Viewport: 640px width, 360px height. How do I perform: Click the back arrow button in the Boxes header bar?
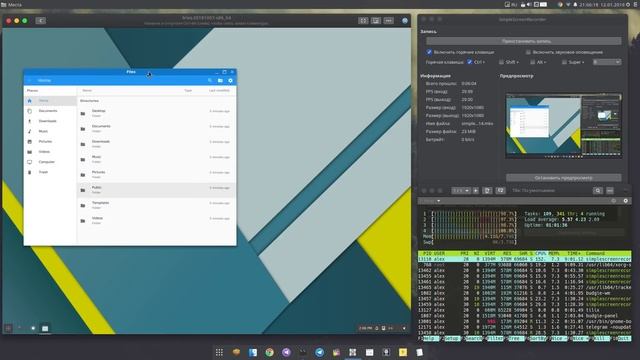tap(40, 20)
